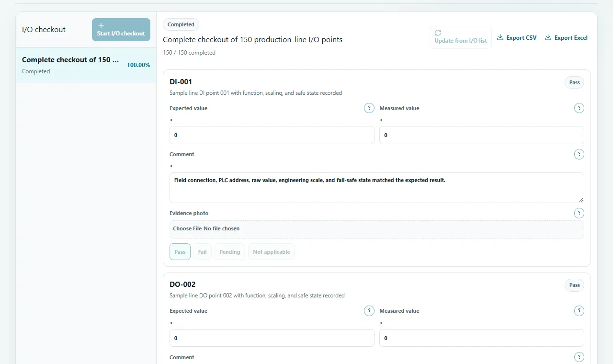This screenshot has height=364, width=613.
Task: Set DI-001 result to Pending
Action: (230, 252)
